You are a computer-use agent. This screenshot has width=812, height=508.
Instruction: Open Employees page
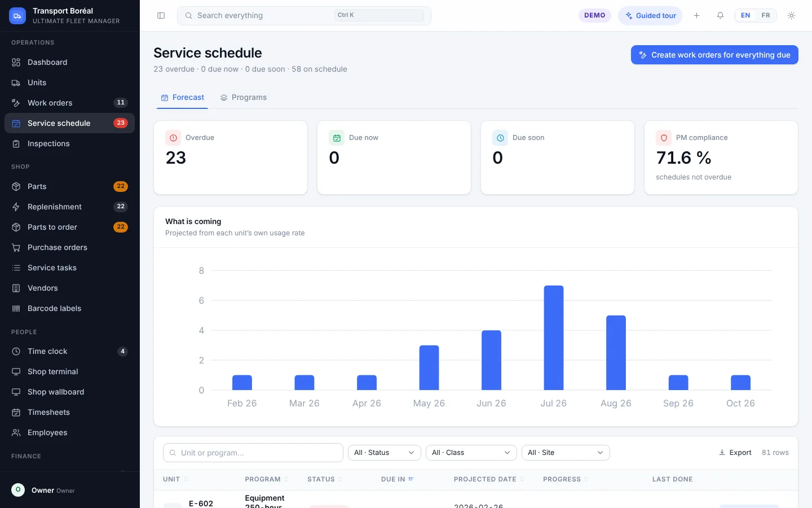point(69,432)
